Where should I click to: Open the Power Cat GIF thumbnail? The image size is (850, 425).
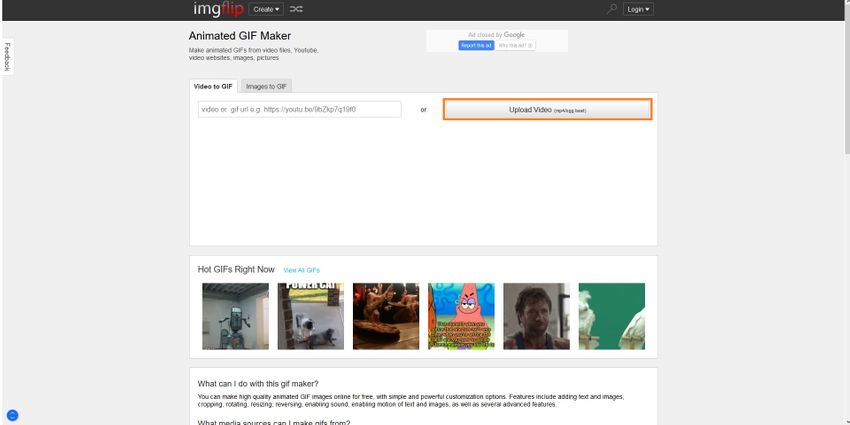[311, 316]
